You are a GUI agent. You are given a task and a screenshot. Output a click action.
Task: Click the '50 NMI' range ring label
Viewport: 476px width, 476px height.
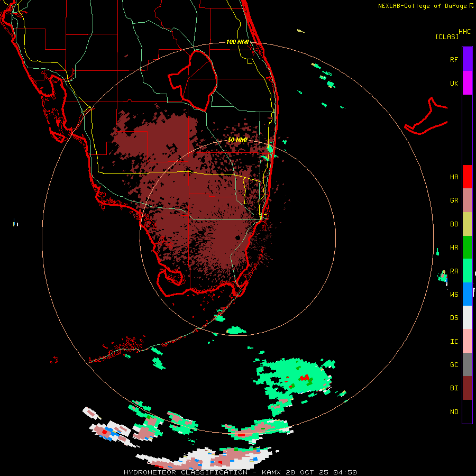tap(237, 140)
